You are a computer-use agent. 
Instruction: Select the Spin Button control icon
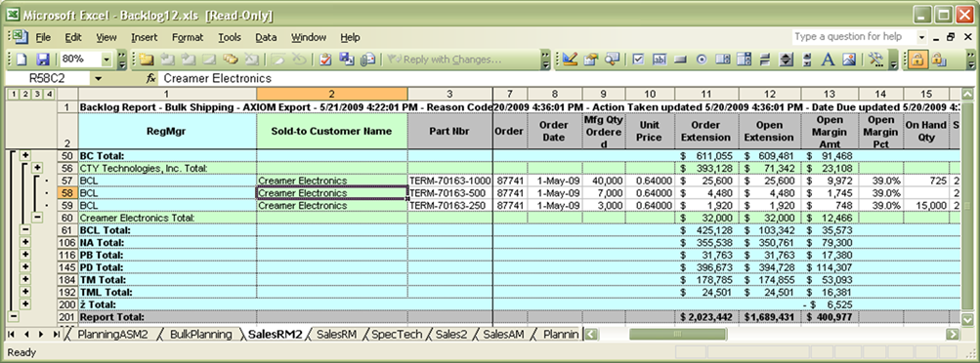[x=787, y=60]
